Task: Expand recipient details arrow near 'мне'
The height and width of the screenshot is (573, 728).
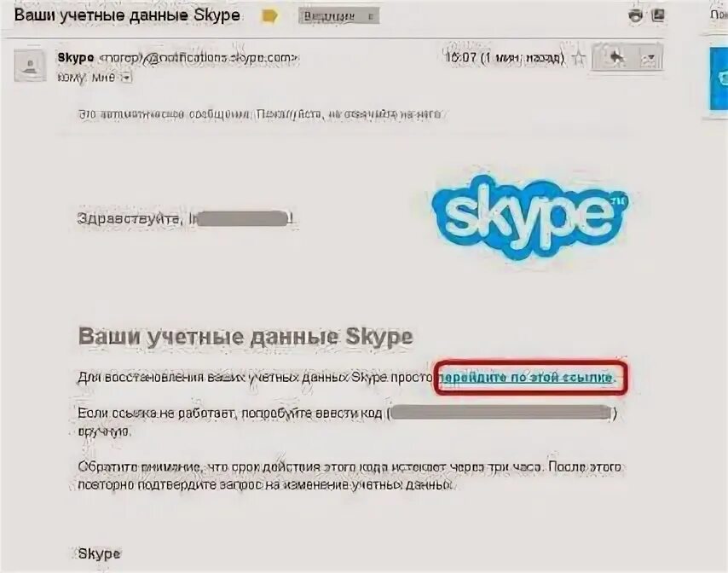Action: (126, 78)
